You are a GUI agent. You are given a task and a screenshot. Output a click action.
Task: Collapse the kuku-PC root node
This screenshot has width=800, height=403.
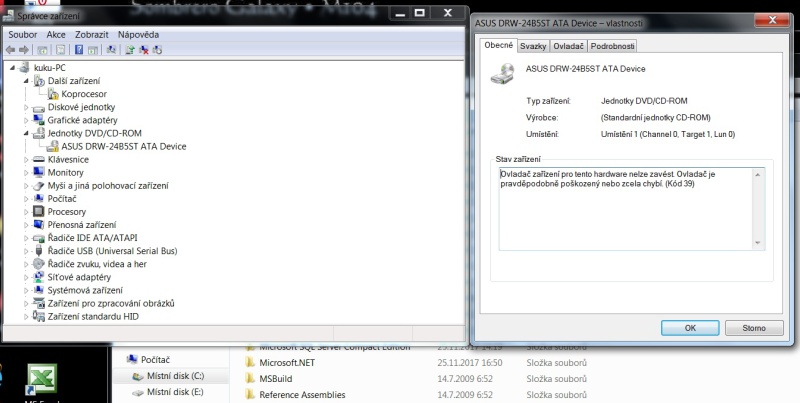click(12, 68)
